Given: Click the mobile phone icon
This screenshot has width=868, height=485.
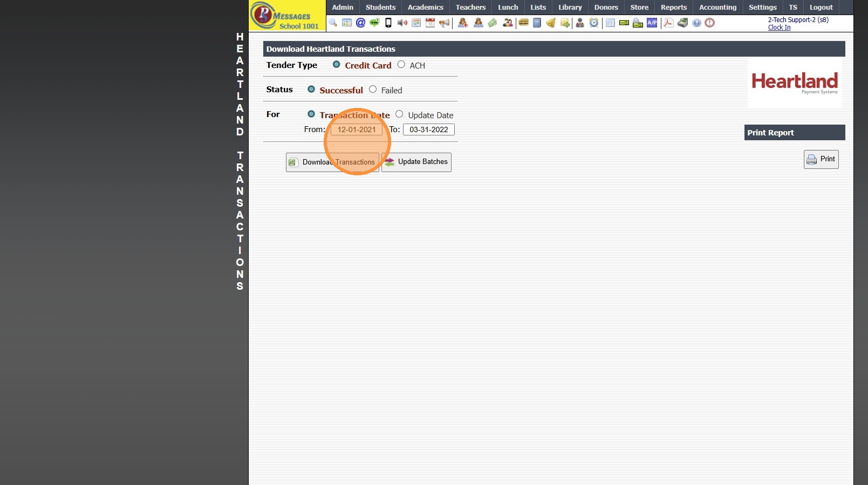Looking at the screenshot, I should (x=388, y=23).
